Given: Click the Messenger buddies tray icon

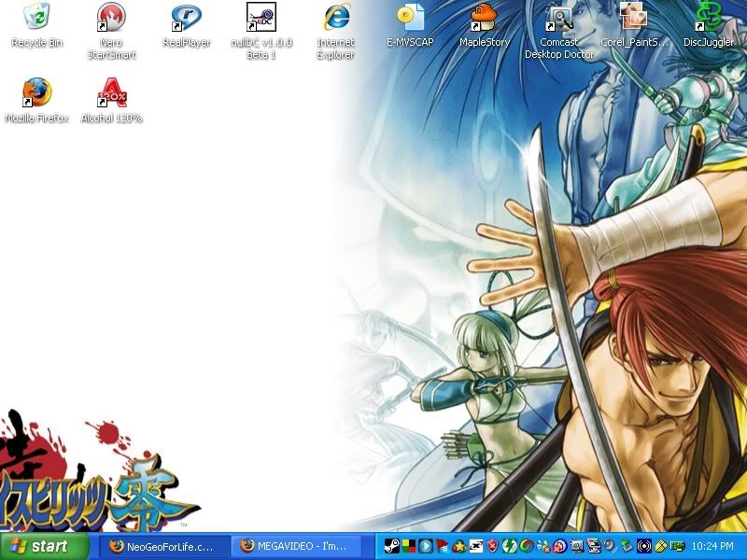Looking at the screenshot, I should click(x=543, y=546).
